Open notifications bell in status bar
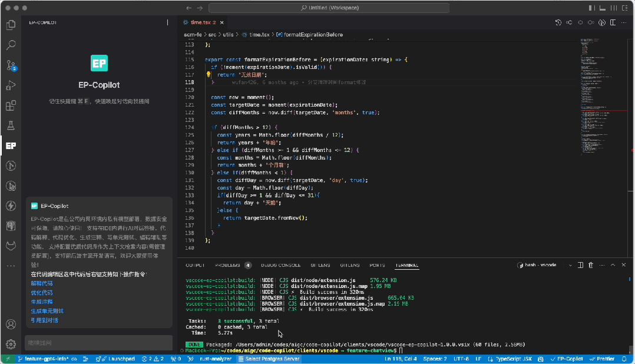This screenshot has width=635, height=364. point(624,359)
